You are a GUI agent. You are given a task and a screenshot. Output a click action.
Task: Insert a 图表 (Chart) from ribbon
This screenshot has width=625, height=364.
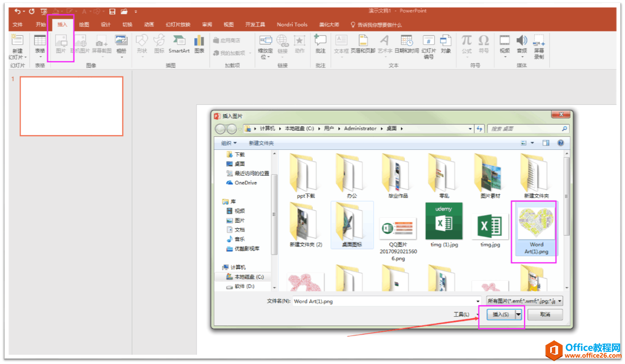[199, 43]
